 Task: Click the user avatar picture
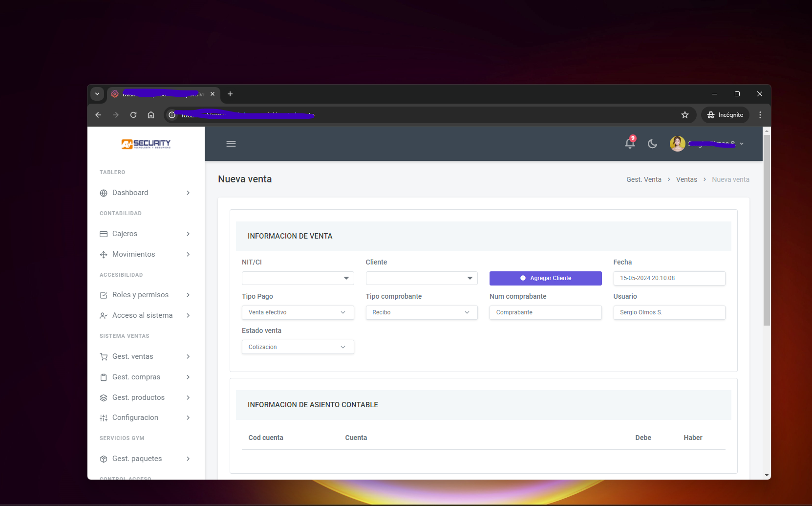(677, 144)
